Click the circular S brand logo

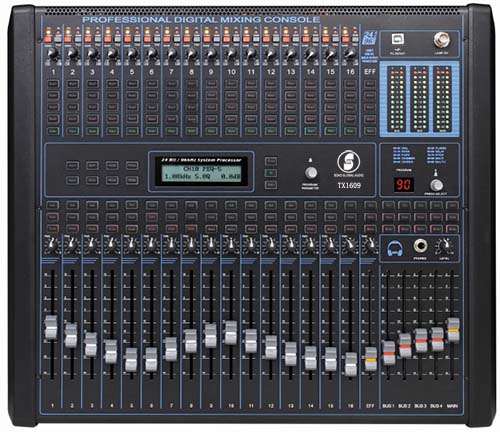[349, 162]
